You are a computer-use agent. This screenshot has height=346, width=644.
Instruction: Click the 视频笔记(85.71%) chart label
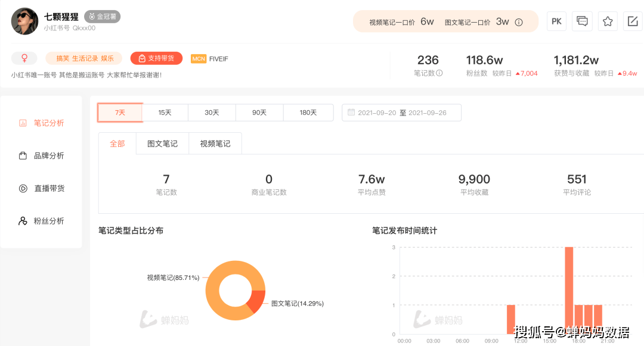(x=174, y=278)
